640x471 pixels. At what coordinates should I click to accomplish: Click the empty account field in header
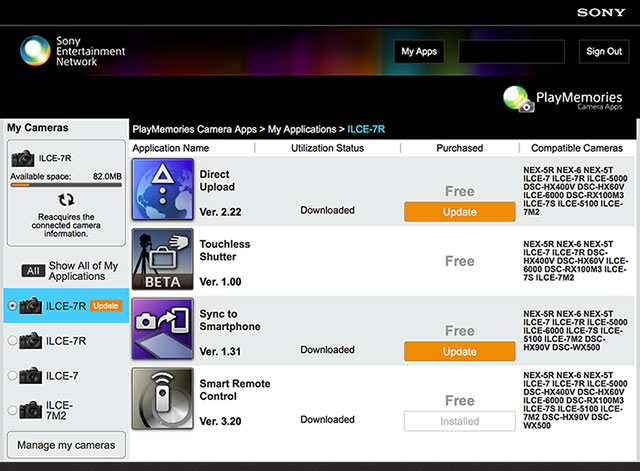(x=511, y=51)
